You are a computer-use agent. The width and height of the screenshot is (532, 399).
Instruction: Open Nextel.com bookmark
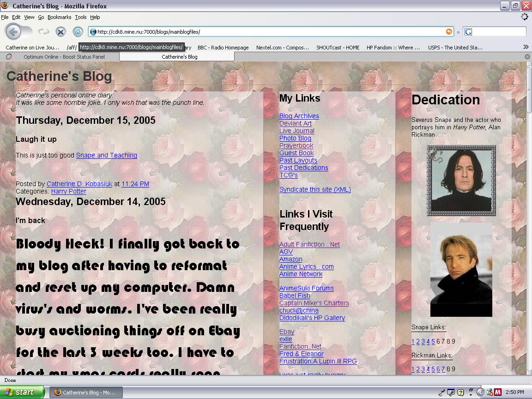(282, 48)
